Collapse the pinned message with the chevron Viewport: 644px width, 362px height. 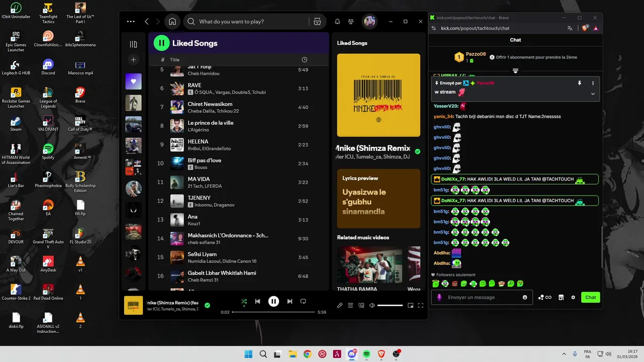[x=593, y=94]
